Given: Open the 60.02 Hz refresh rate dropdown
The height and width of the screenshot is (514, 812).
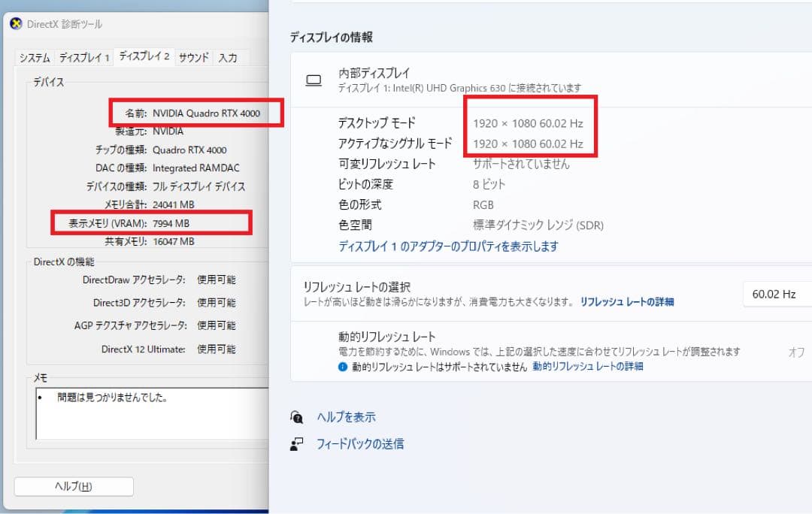Looking at the screenshot, I should point(776,294).
